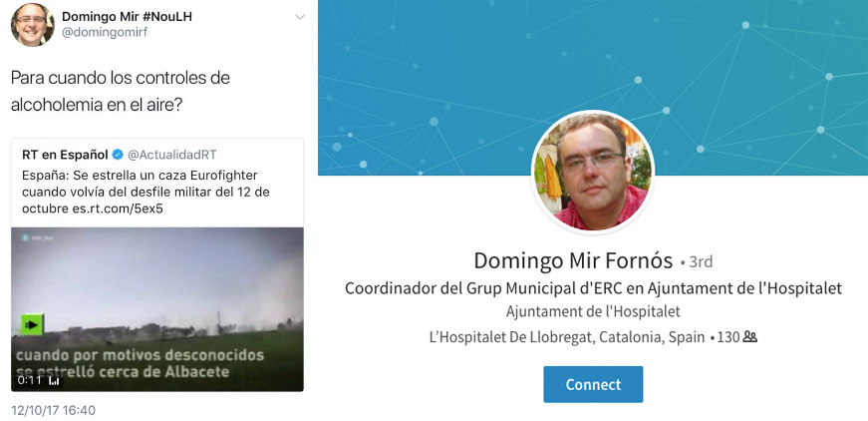Image resolution: width=868 pixels, height=421 pixels.
Task: Follow the es.rt.com/5ex5 link text
Action: click(x=118, y=209)
